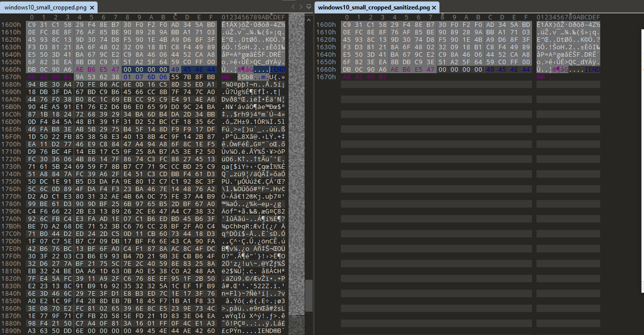Switch to windows10_small_cropped_sanitized.png tab
The width and height of the screenshot is (644, 335).
click(x=377, y=7)
